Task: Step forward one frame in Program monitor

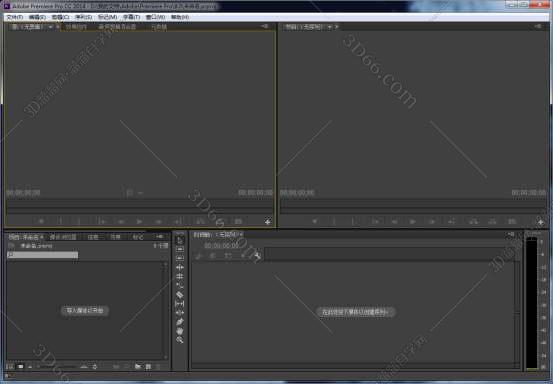Action: click(x=432, y=221)
